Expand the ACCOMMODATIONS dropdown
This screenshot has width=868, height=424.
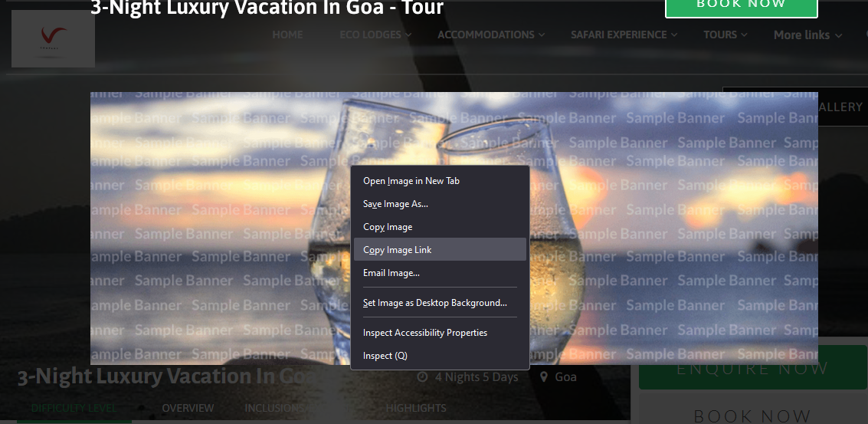point(542,35)
